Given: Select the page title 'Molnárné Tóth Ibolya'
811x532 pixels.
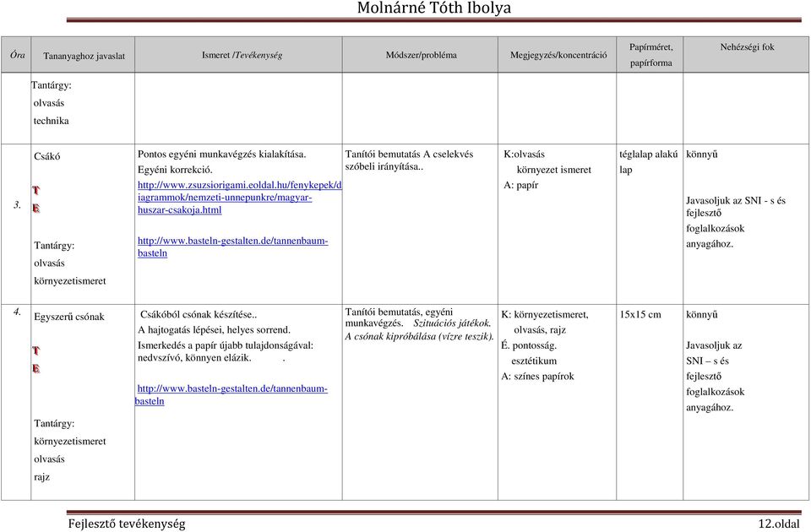Looking at the screenshot, I should [434, 8].
